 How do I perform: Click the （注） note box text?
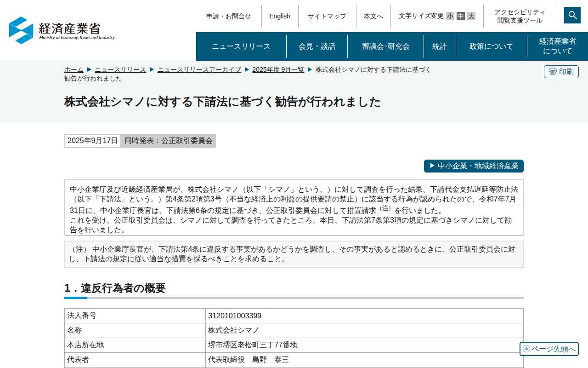(x=294, y=254)
